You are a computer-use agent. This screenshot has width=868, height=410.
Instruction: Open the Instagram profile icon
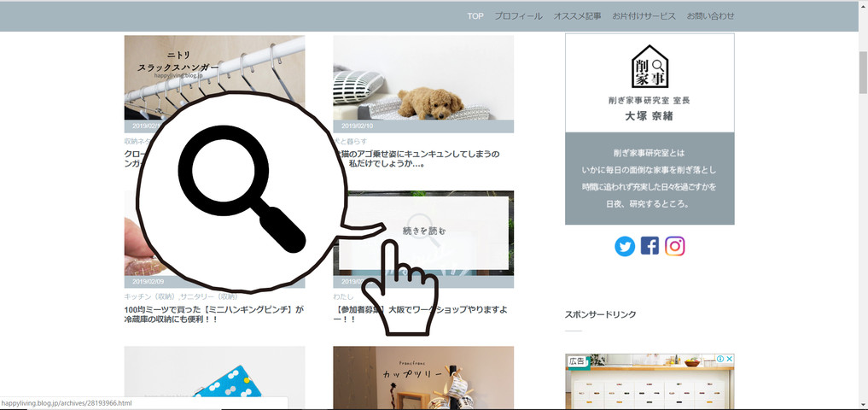675,245
